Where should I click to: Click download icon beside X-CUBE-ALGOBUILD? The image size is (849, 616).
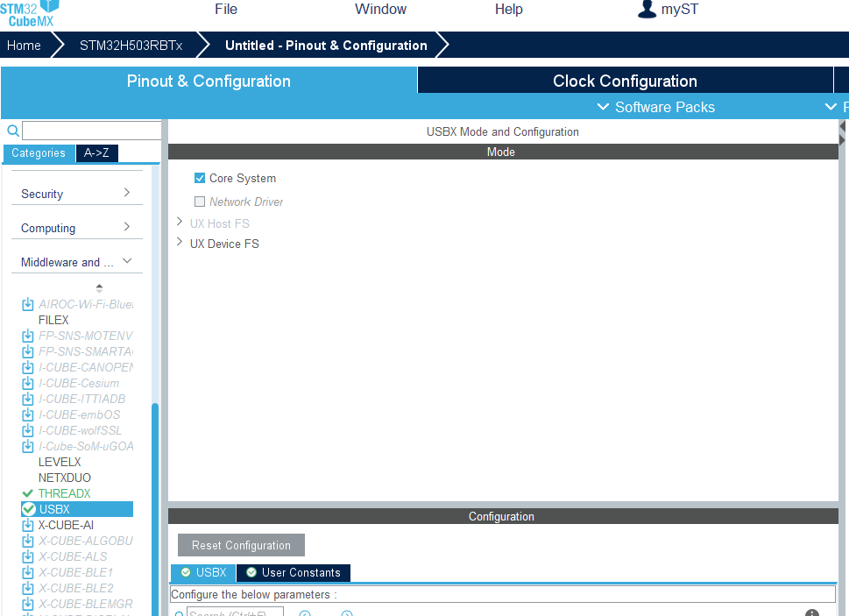point(28,541)
